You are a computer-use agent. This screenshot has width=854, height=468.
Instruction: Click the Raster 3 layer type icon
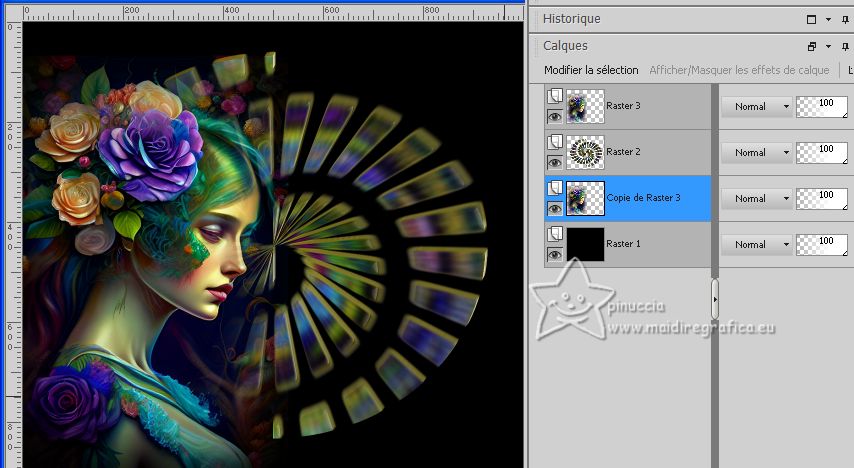pyautogui.click(x=554, y=96)
